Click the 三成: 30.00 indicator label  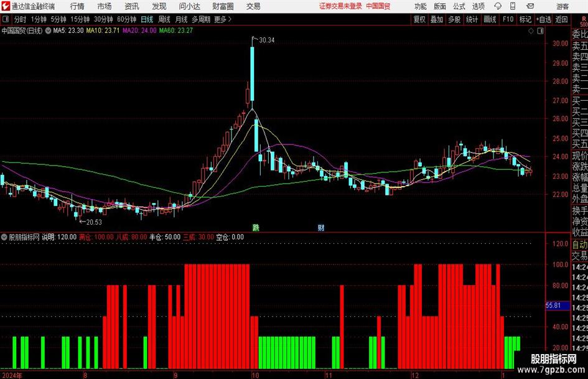198,237
